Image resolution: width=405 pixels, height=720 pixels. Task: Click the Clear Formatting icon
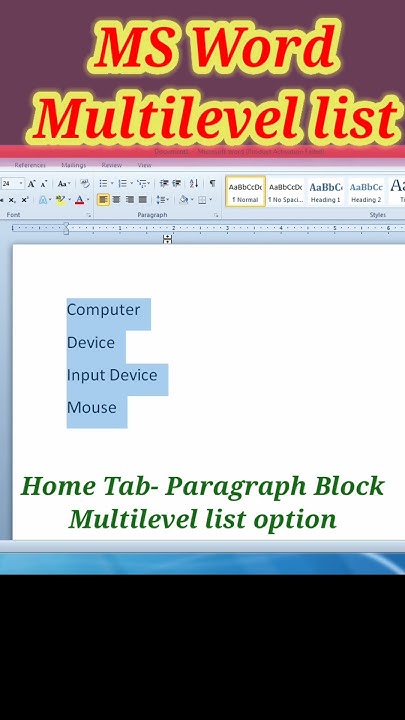(84, 184)
